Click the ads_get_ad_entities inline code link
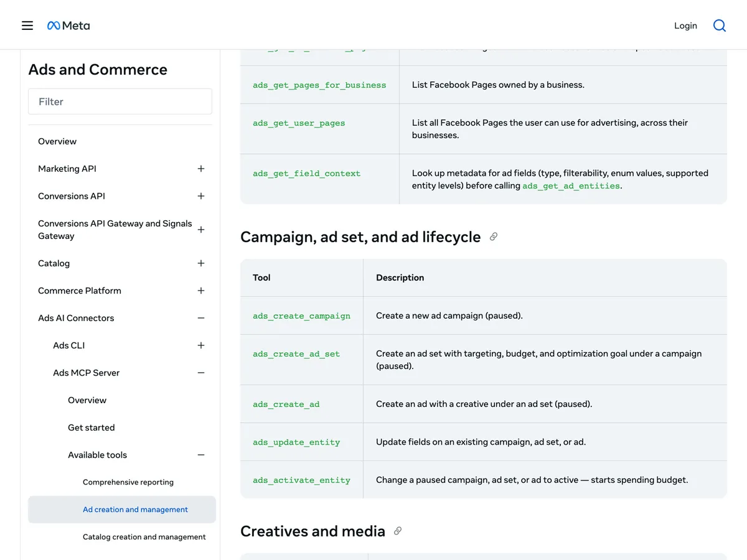The width and height of the screenshot is (747, 560). coord(571,186)
